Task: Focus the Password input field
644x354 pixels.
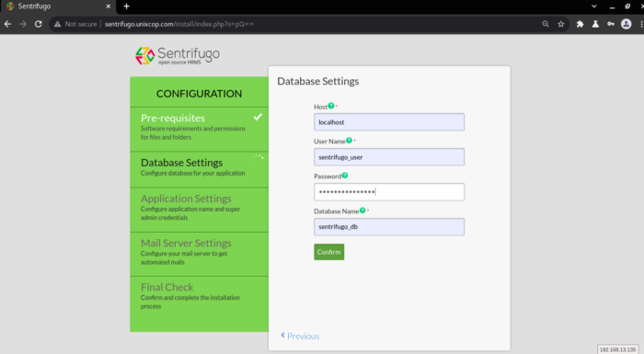Action: (389, 192)
